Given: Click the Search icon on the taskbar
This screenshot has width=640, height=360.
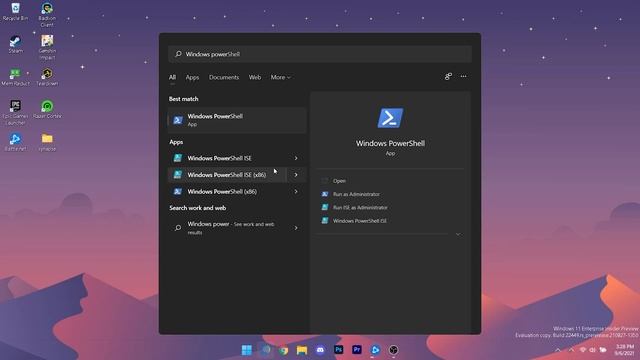Looking at the screenshot, I should 266,350.
